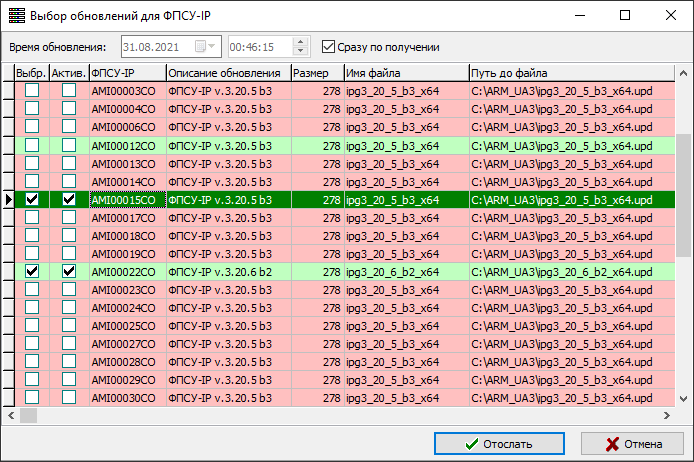
Task: Click the application icon in title bar
Action: click(16, 16)
